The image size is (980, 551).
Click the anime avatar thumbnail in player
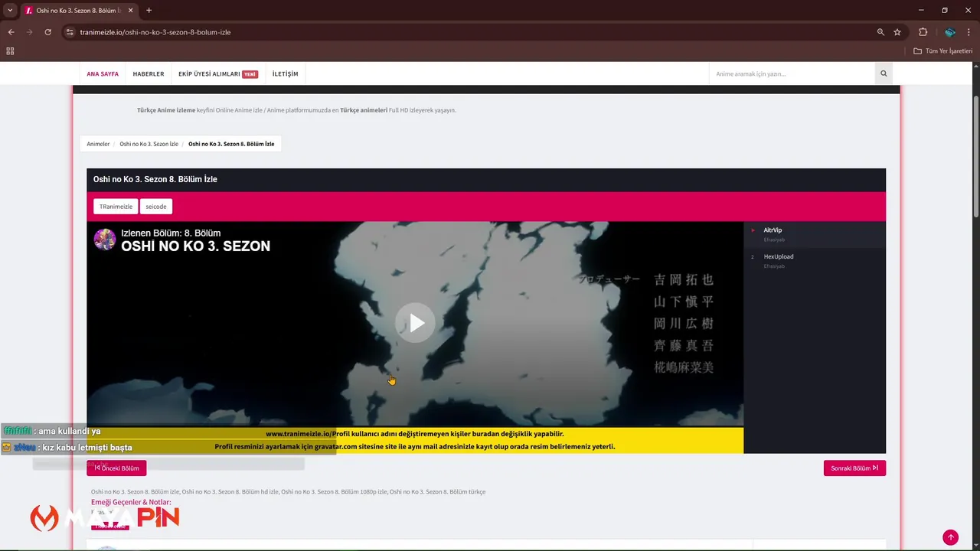coord(105,239)
